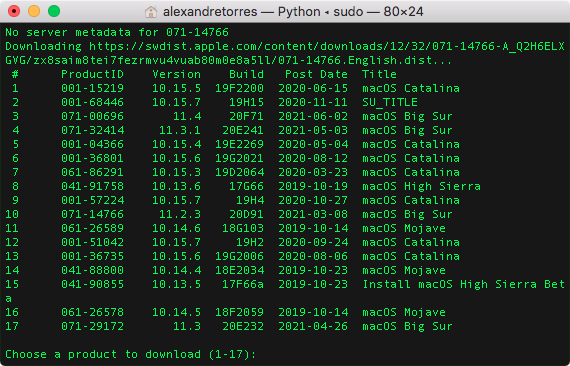Viewport: 570px width, 366px height.
Task: Click the window title 'alexandretorres — Python'
Action: (241, 12)
